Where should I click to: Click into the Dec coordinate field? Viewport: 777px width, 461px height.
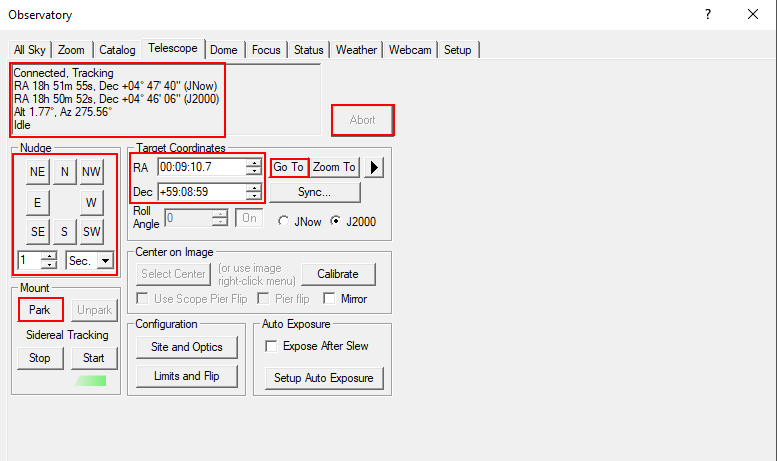202,192
